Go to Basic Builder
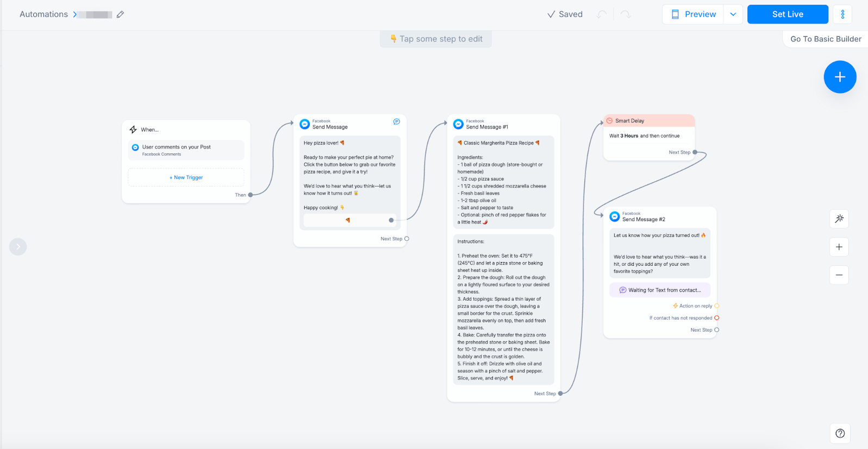The height and width of the screenshot is (449, 868). coord(826,39)
